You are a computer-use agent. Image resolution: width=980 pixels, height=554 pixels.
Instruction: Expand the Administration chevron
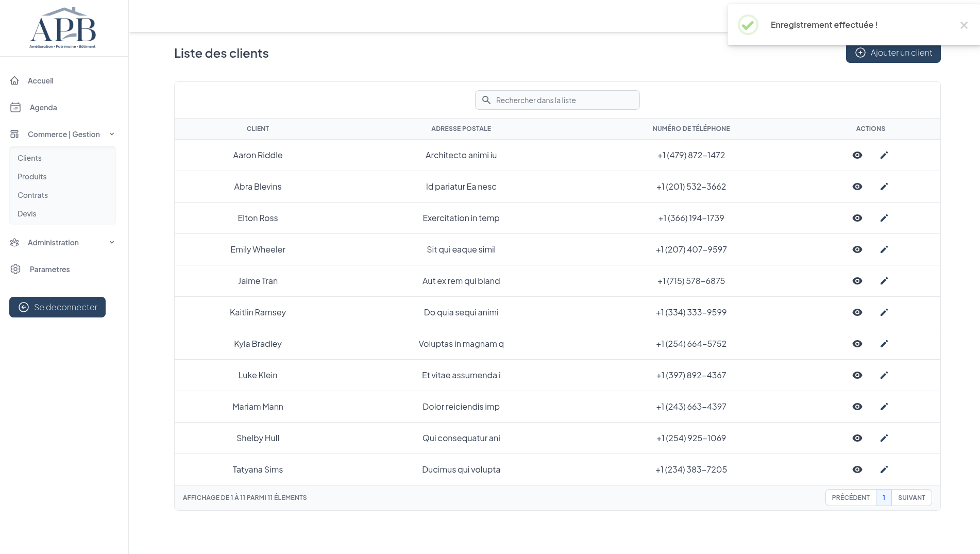pyautogui.click(x=112, y=243)
